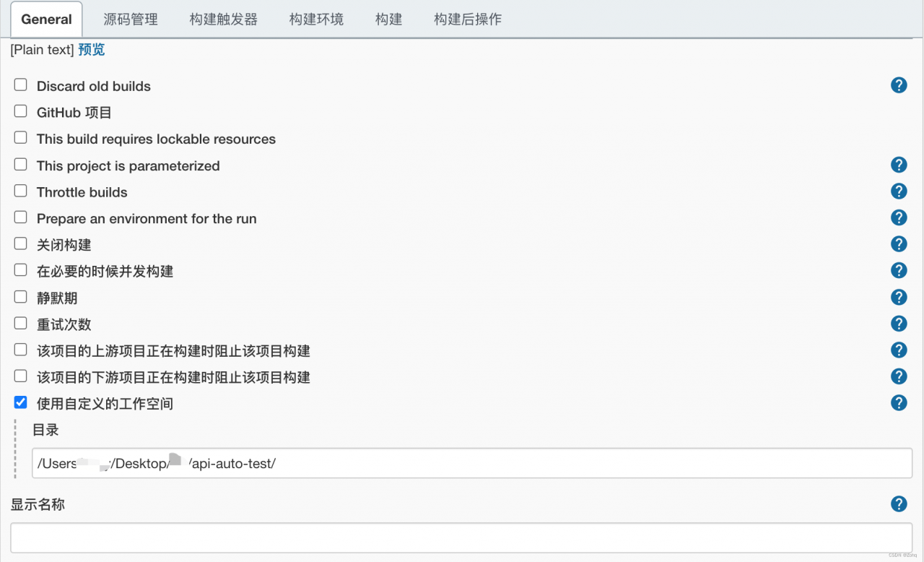
Task: Open help for Throttle builds
Action: coord(899,191)
